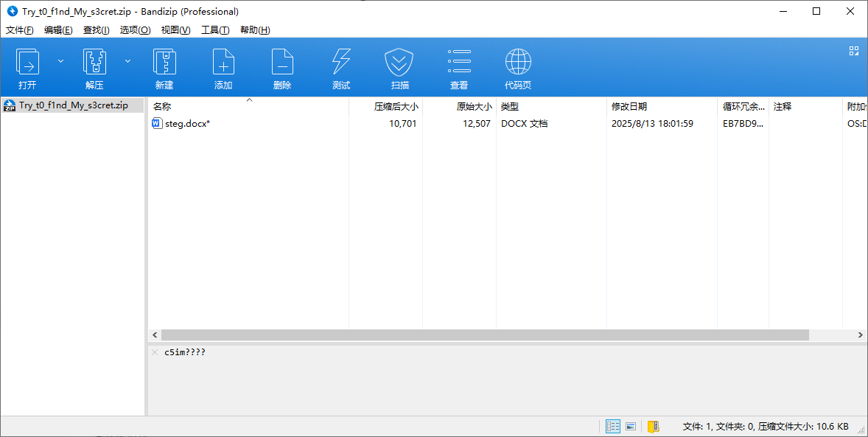Click the CRC value EB7BD9...

coord(743,124)
